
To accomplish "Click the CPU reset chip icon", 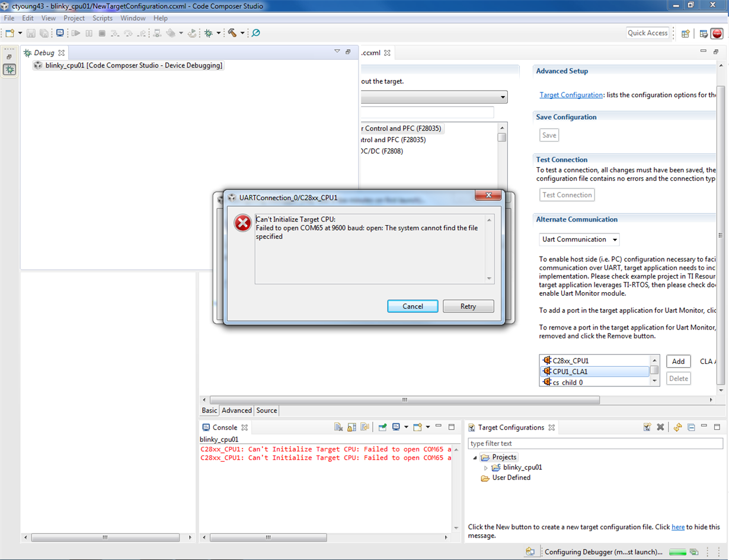I will point(171,33).
